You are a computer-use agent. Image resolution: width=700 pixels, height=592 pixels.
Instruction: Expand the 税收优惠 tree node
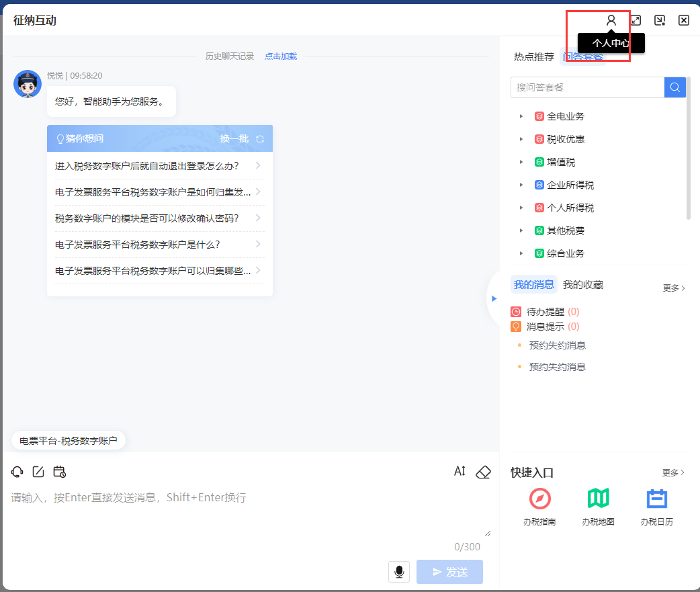[x=521, y=139]
